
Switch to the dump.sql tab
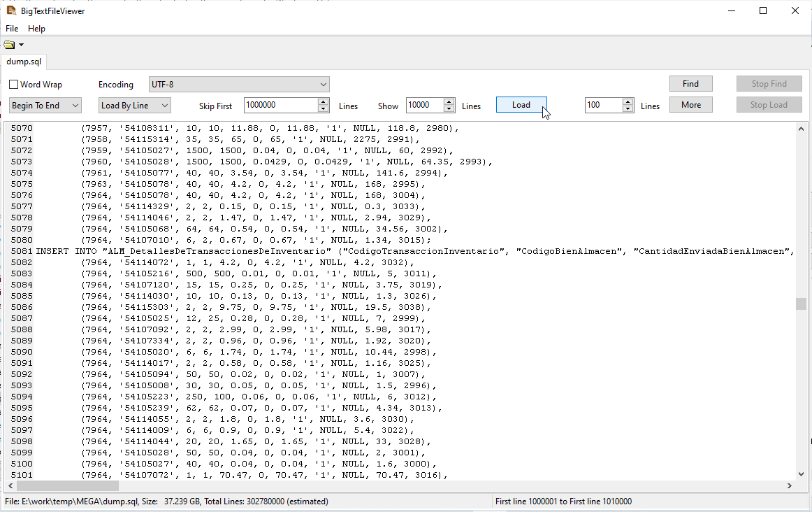pyautogui.click(x=24, y=62)
